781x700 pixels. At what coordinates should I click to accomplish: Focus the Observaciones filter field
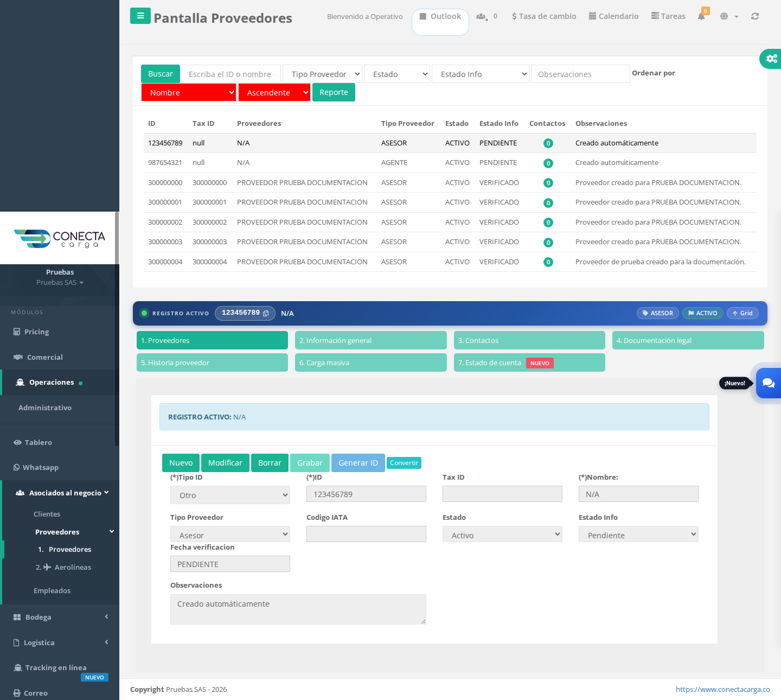coord(580,74)
